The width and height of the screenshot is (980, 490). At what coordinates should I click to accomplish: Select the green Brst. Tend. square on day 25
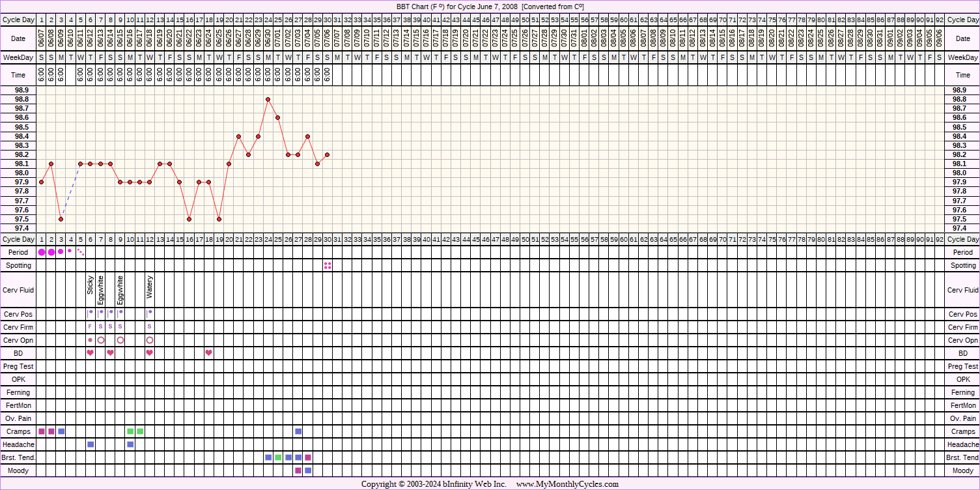click(x=278, y=457)
